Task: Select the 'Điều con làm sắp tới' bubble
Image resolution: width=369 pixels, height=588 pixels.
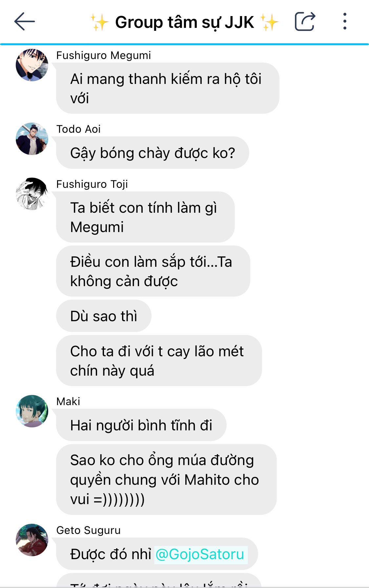Action: click(153, 271)
